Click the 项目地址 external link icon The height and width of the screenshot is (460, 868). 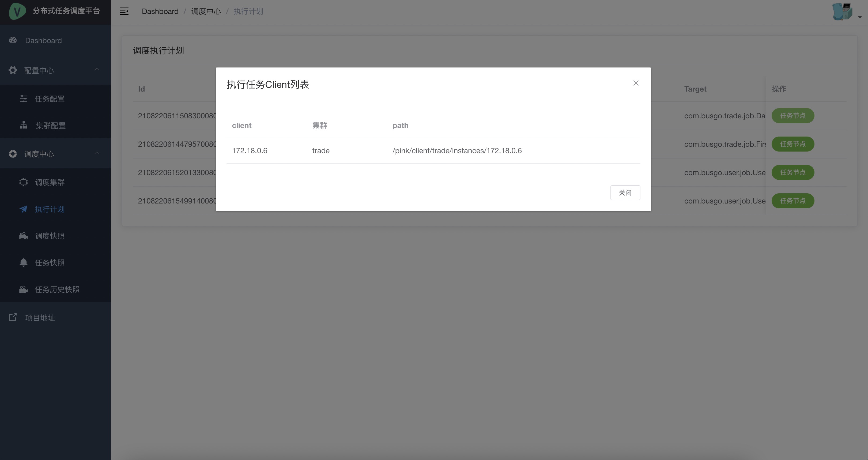(13, 318)
